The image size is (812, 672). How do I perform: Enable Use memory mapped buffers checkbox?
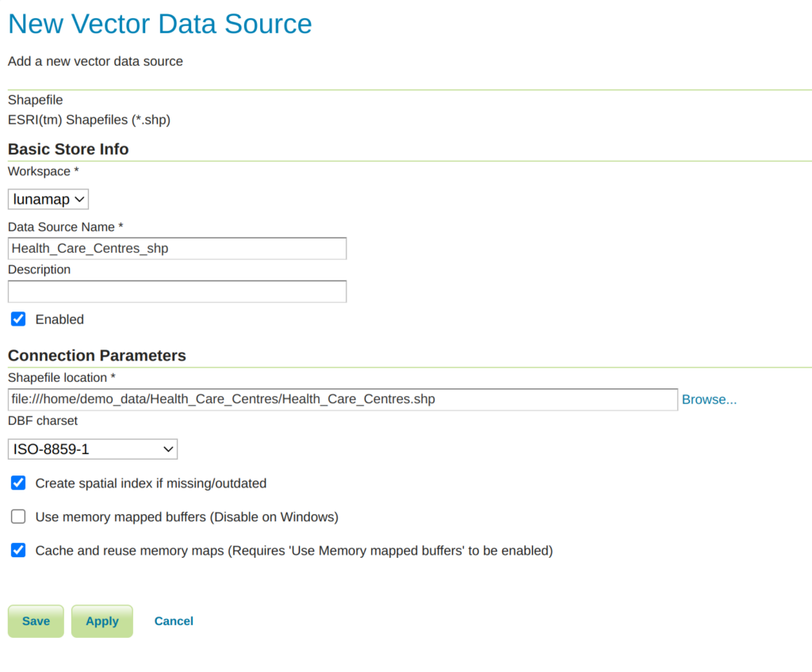18,517
